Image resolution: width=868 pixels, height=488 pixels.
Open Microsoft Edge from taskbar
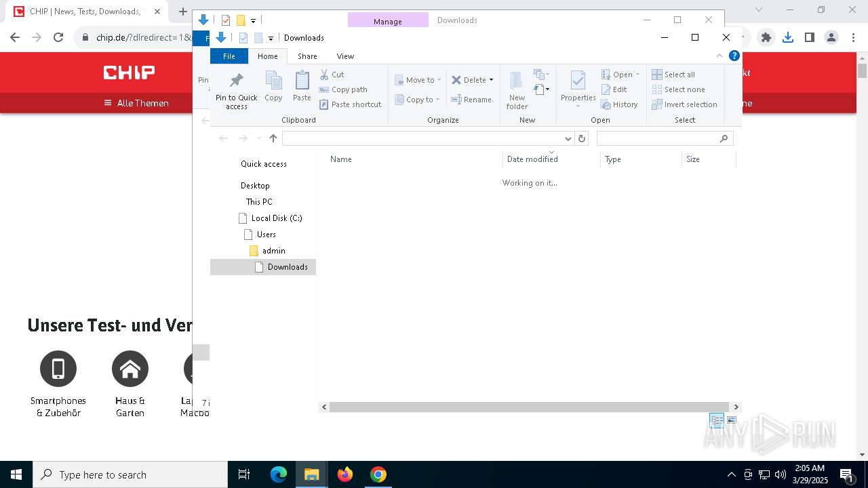[x=279, y=474]
